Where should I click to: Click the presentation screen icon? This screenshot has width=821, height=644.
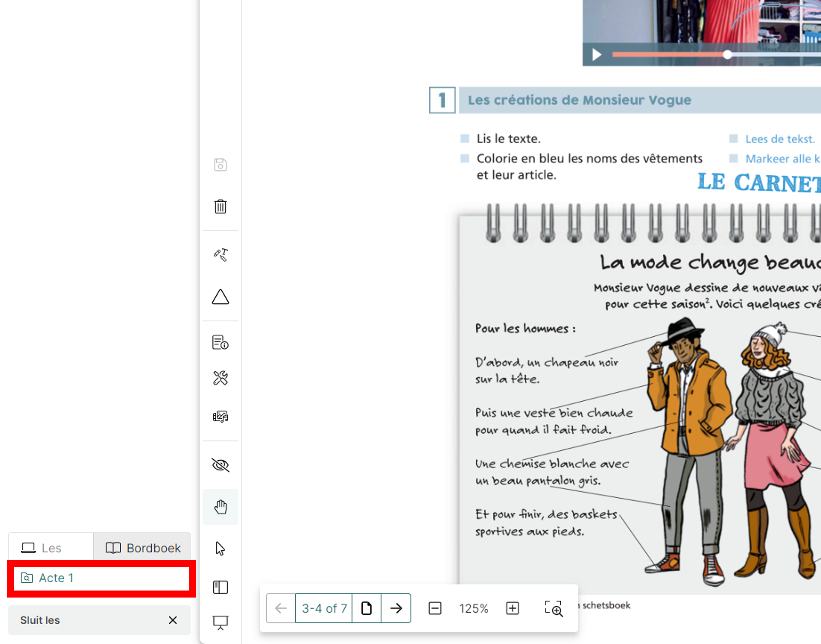221,622
